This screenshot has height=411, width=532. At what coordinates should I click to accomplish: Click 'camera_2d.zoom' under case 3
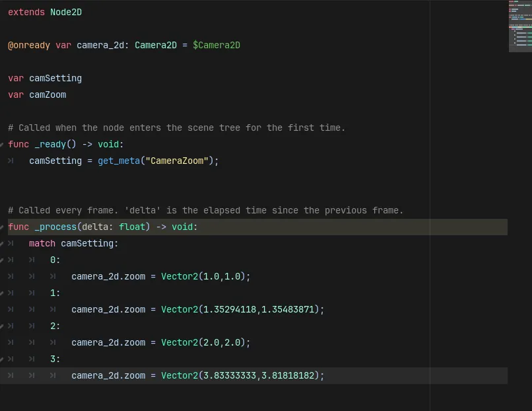point(108,376)
